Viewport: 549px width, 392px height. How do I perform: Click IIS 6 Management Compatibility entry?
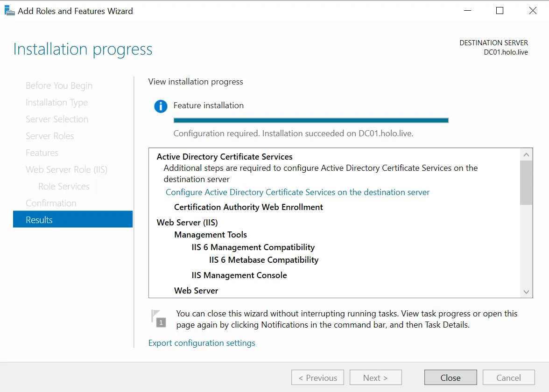[x=253, y=247]
